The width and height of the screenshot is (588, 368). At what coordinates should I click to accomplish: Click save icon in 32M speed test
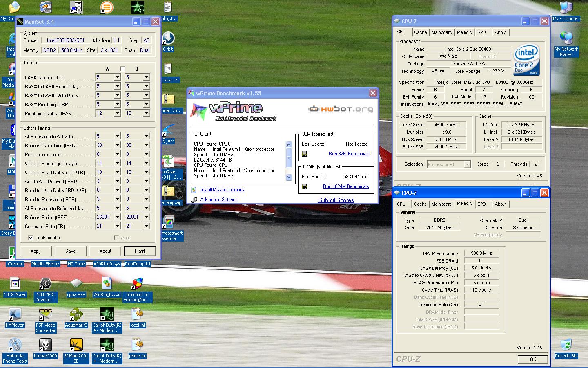click(304, 154)
